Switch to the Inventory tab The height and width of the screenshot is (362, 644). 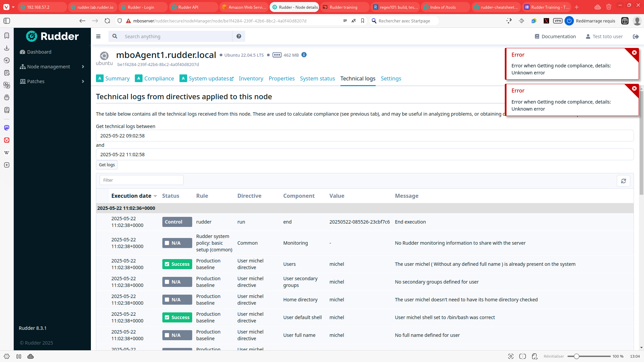251,78
